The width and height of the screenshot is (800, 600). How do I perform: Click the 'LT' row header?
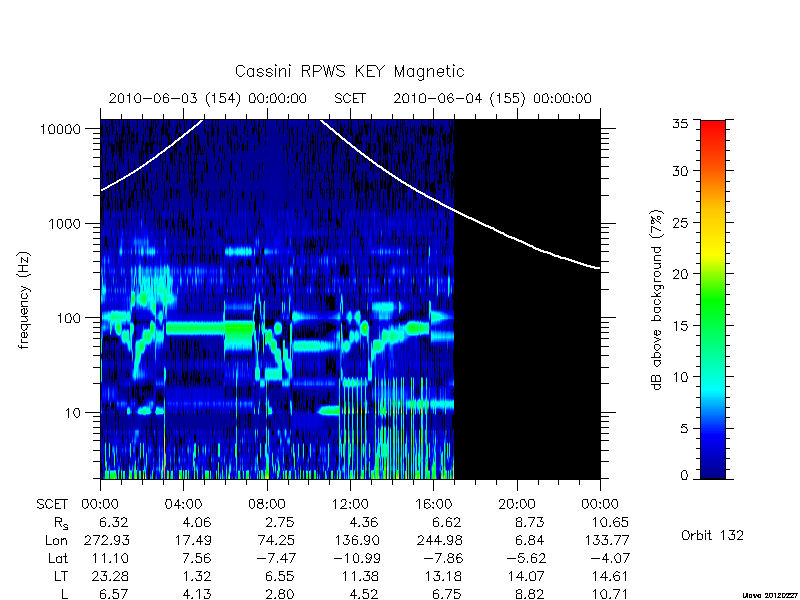61,577
